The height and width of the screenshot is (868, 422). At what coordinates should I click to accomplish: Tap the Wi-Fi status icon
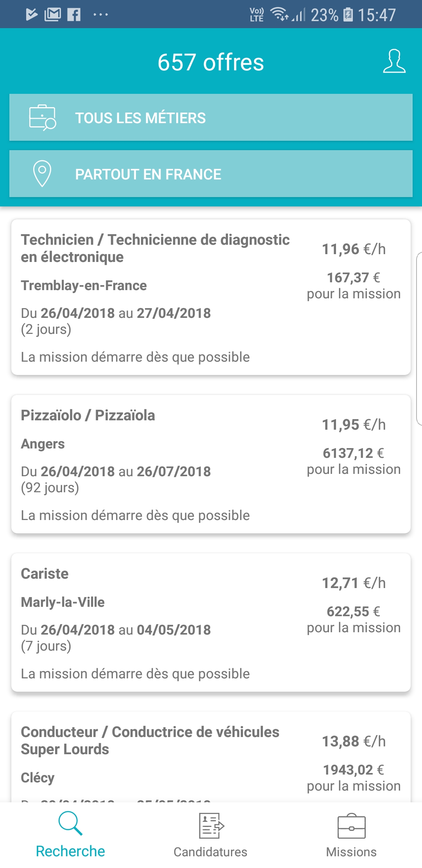point(279,14)
